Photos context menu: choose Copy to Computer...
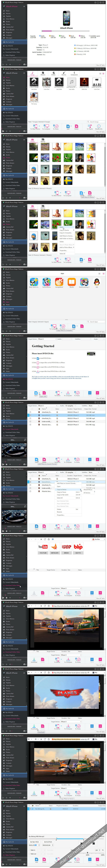The image size is (107, 868). pyautogui.click(x=66, y=233)
